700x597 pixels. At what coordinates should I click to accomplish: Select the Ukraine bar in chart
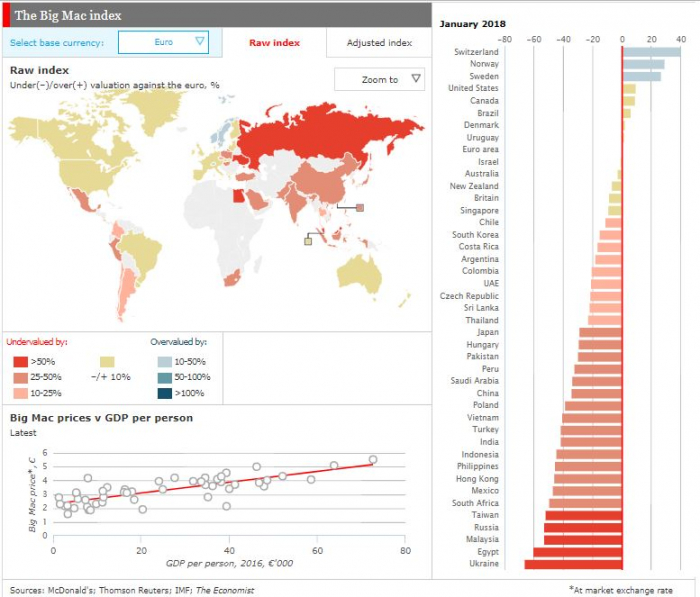click(x=573, y=564)
